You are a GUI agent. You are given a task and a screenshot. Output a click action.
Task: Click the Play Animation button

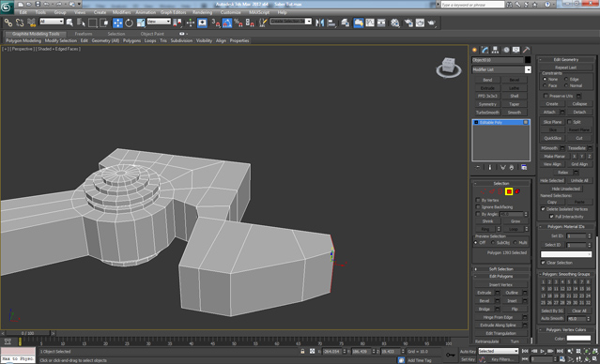(542, 351)
